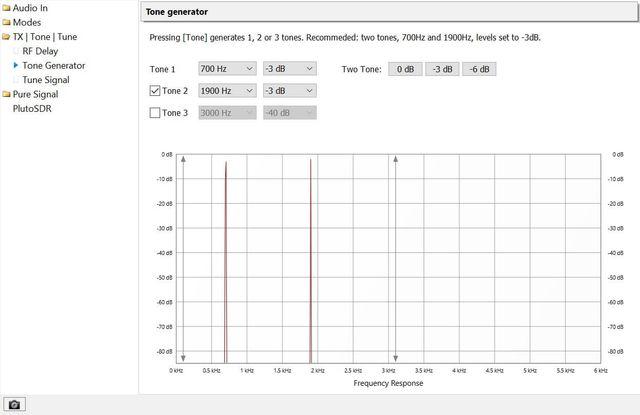Screen dimensions: 640x415
Task: Click the Tone Generator arrow marker
Action: coord(16,65)
